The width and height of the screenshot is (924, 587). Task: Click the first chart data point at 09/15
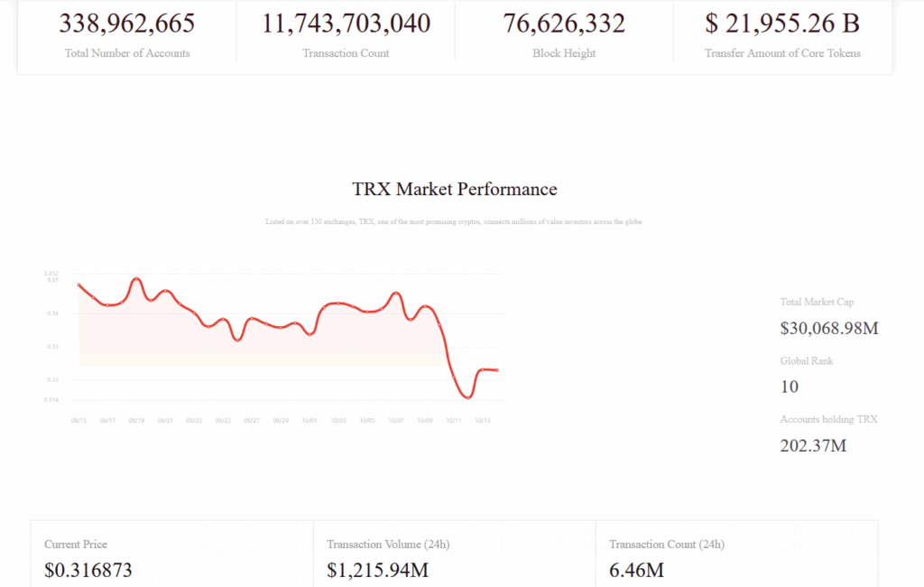tap(79, 285)
